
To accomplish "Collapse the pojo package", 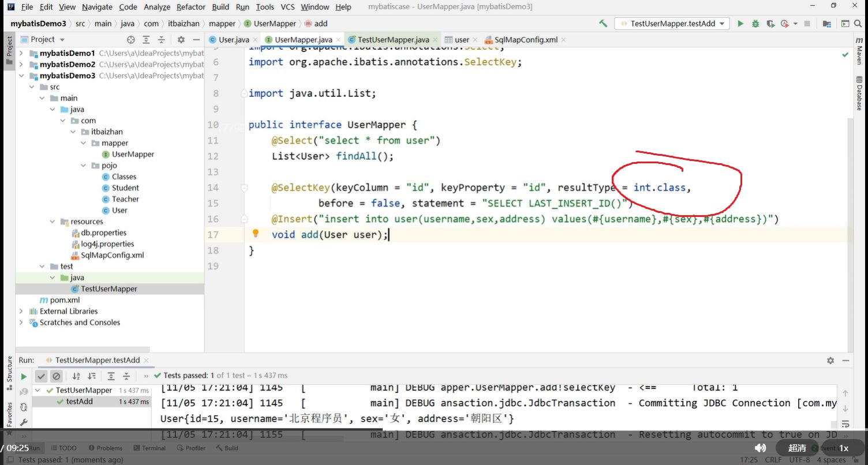I will [84, 166].
